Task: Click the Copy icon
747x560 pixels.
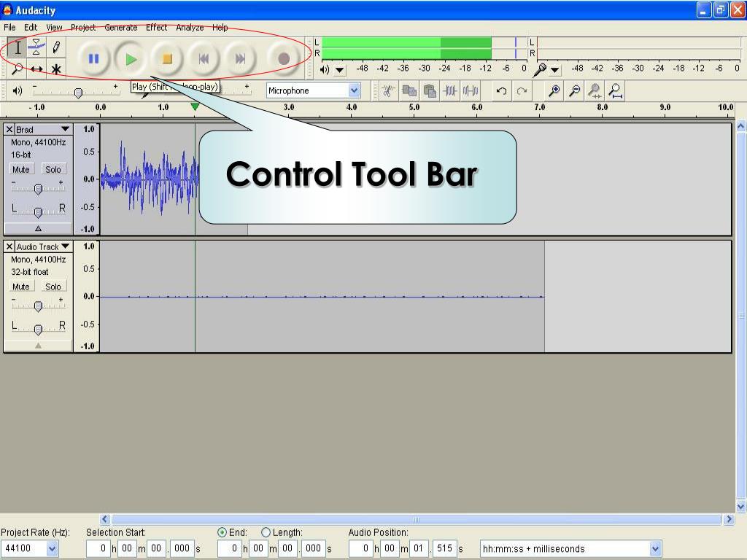Action: click(x=409, y=90)
